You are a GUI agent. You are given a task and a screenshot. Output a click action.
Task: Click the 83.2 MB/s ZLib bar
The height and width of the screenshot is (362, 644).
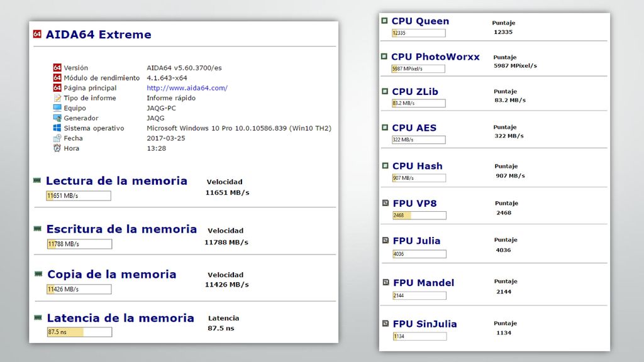tap(418, 103)
